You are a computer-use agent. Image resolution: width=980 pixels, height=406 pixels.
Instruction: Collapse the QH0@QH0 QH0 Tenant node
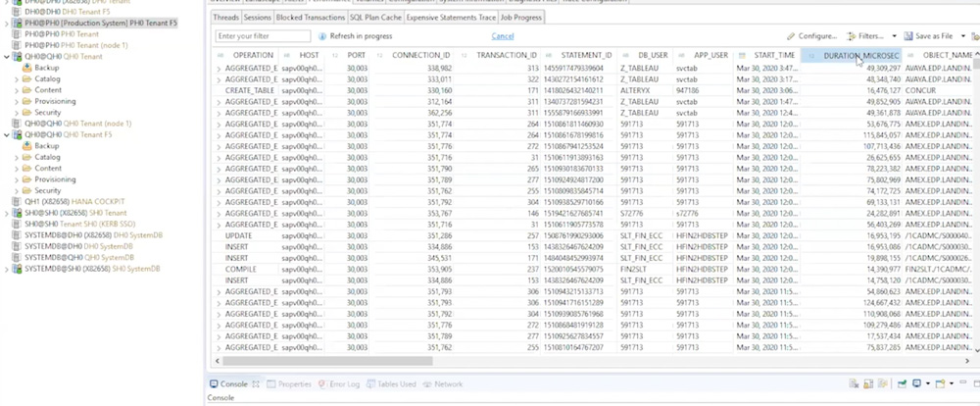(x=6, y=57)
